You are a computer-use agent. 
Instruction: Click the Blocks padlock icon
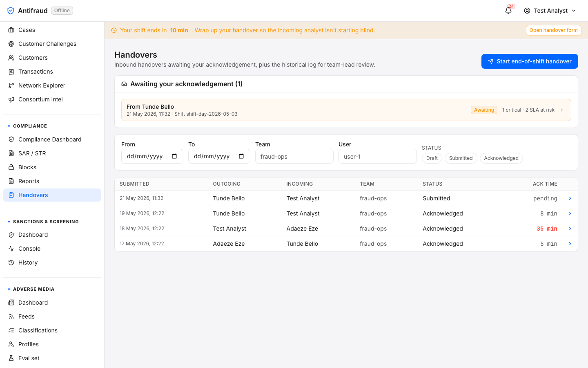click(x=11, y=167)
